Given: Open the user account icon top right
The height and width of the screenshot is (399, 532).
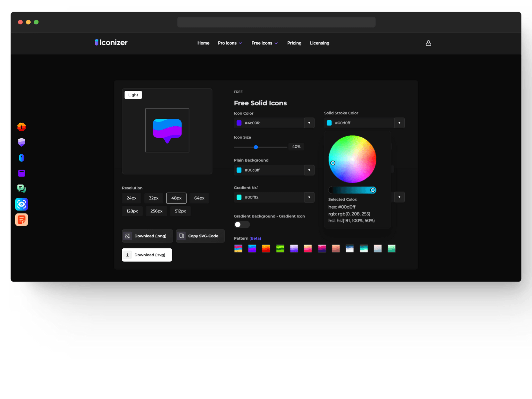Looking at the screenshot, I should [x=428, y=43].
